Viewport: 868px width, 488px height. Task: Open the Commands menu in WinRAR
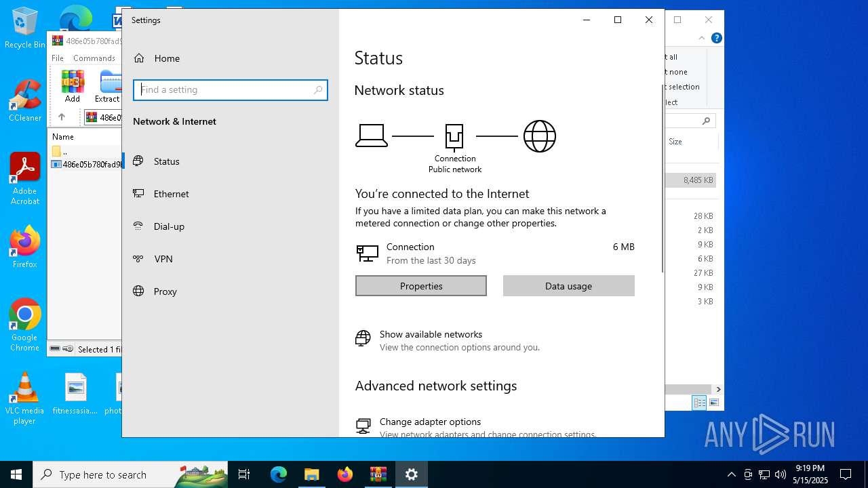pos(94,58)
